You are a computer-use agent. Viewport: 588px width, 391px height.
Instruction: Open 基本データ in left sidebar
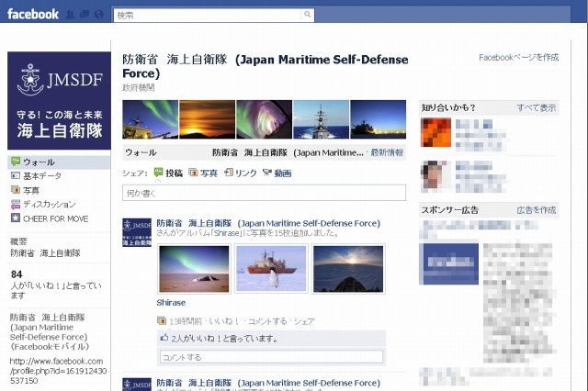(x=42, y=175)
